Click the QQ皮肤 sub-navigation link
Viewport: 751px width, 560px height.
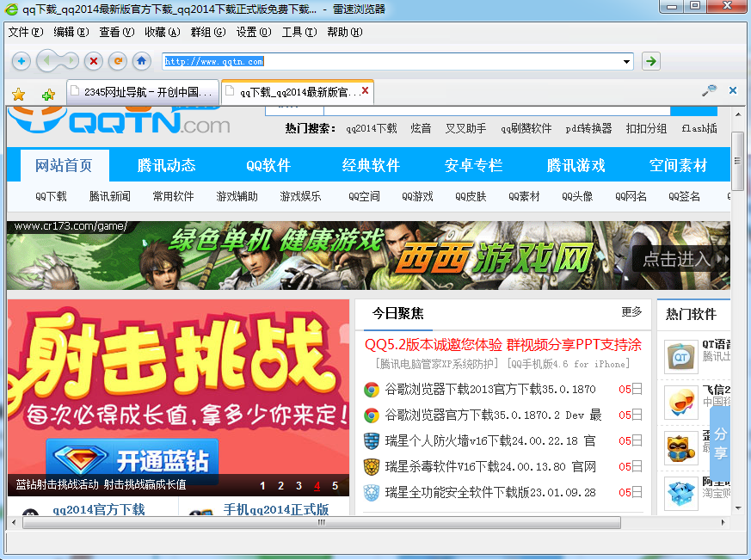point(471,196)
